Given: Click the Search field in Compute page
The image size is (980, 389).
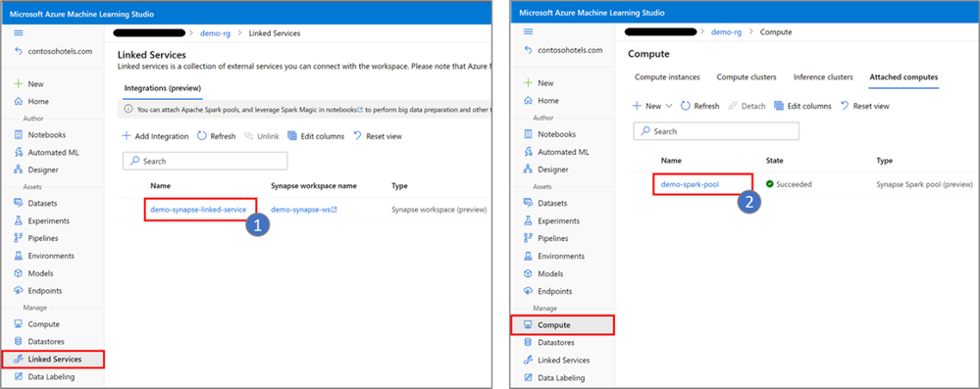Looking at the screenshot, I should (x=716, y=131).
